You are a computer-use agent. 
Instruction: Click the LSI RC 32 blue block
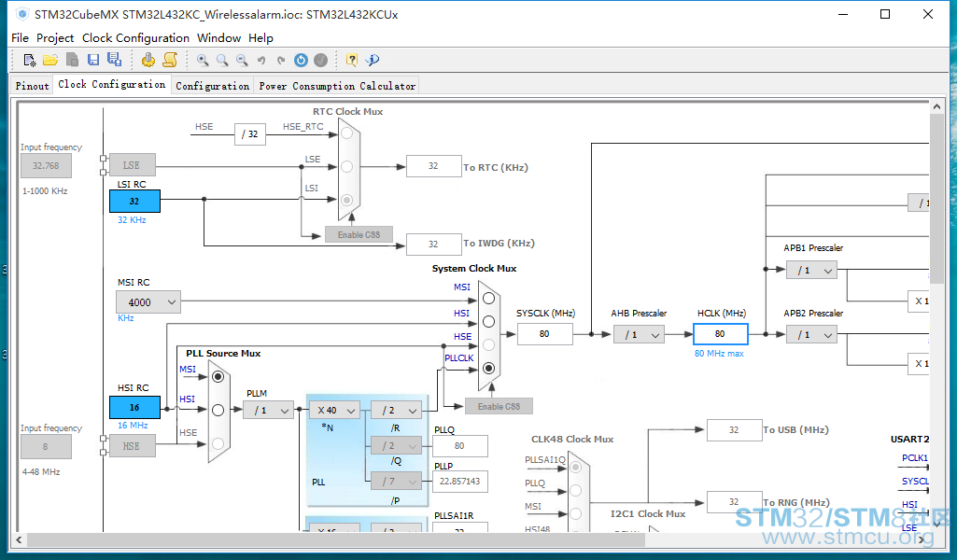click(x=134, y=202)
